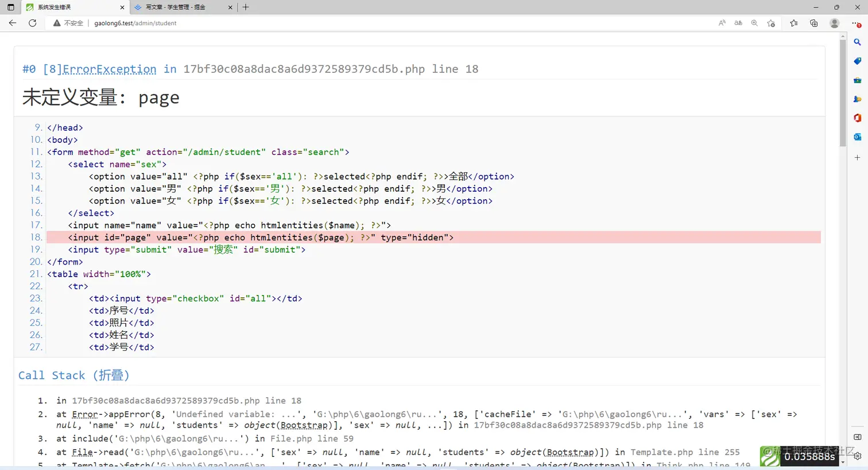Open the user profile avatar
The height and width of the screenshot is (470, 868).
pyautogui.click(x=835, y=23)
